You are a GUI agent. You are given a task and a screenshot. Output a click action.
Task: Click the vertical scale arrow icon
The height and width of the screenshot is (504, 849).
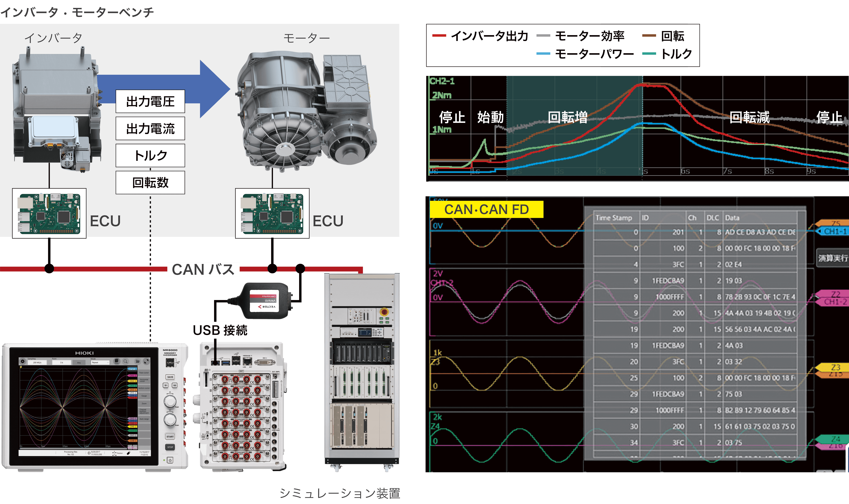[130, 447]
